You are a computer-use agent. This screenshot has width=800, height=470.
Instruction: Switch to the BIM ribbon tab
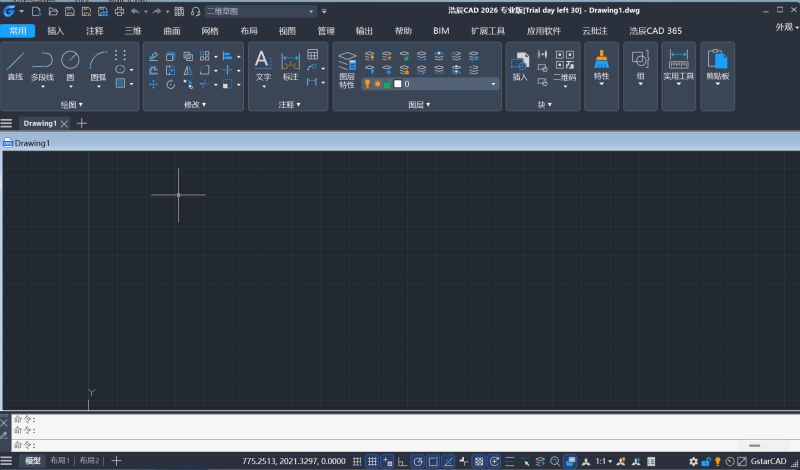click(441, 31)
